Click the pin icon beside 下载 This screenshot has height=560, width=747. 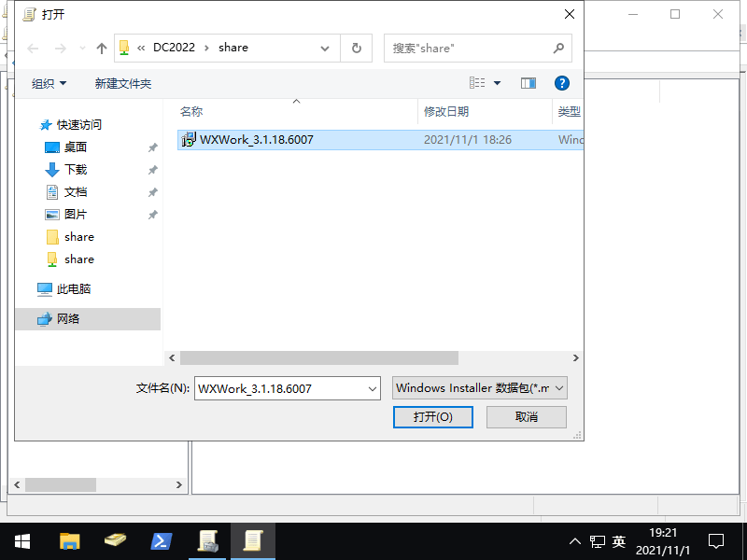[152, 170]
